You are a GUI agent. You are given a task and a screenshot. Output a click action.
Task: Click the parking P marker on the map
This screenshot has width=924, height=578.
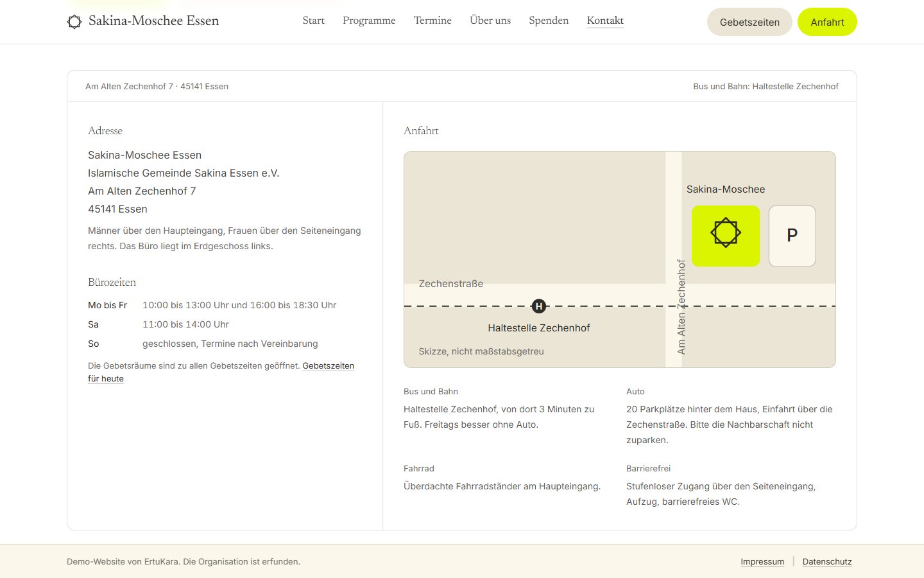792,236
